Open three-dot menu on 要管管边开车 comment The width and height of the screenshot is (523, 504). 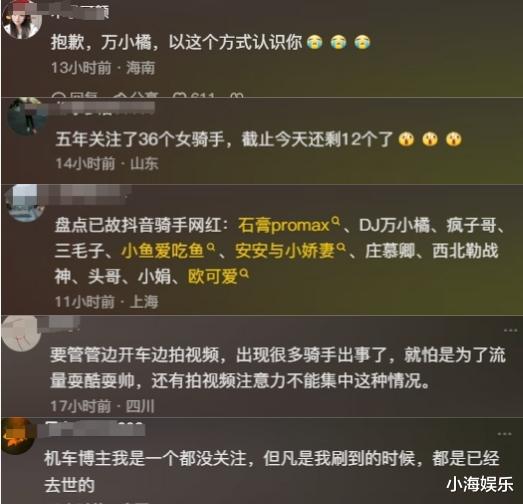pyautogui.click(x=510, y=330)
